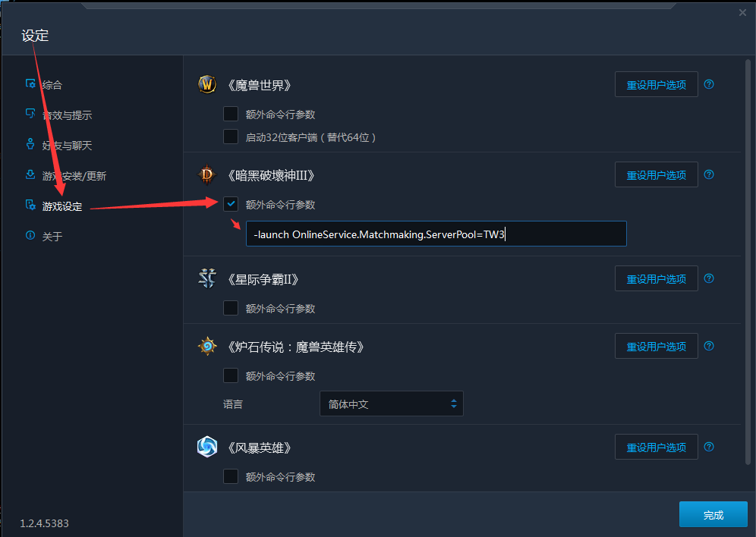Open the 语言 dropdown showing 简体中文
756x537 pixels.
(x=392, y=404)
